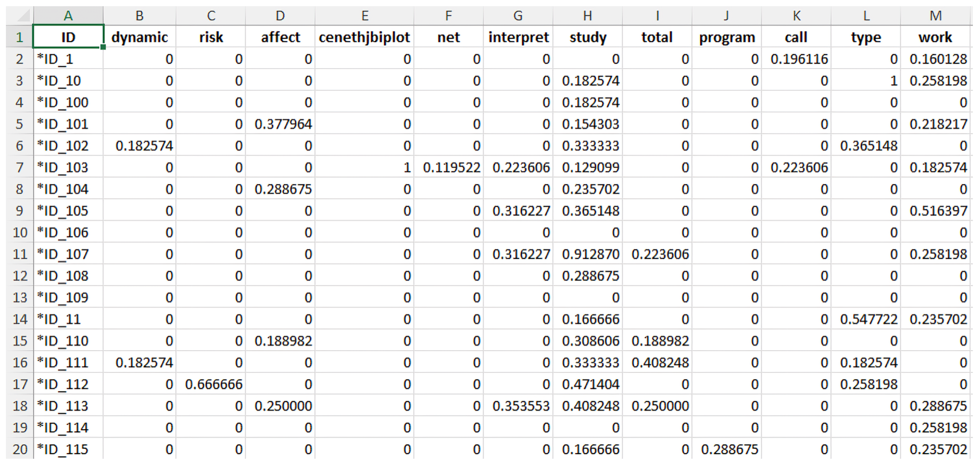This screenshot has height=467, width=980.
Task: Select column A header
Action: [68, 16]
